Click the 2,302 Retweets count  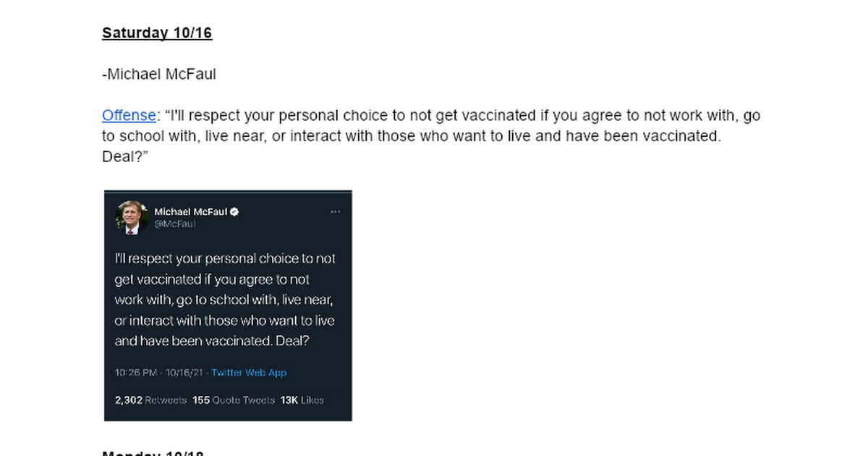[150, 400]
